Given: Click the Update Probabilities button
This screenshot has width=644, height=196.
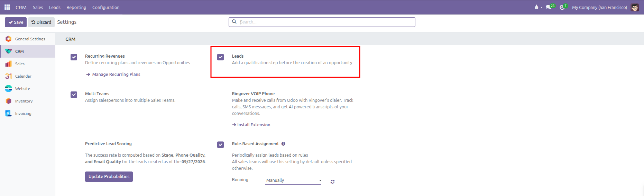Looking at the screenshot, I should tap(109, 177).
